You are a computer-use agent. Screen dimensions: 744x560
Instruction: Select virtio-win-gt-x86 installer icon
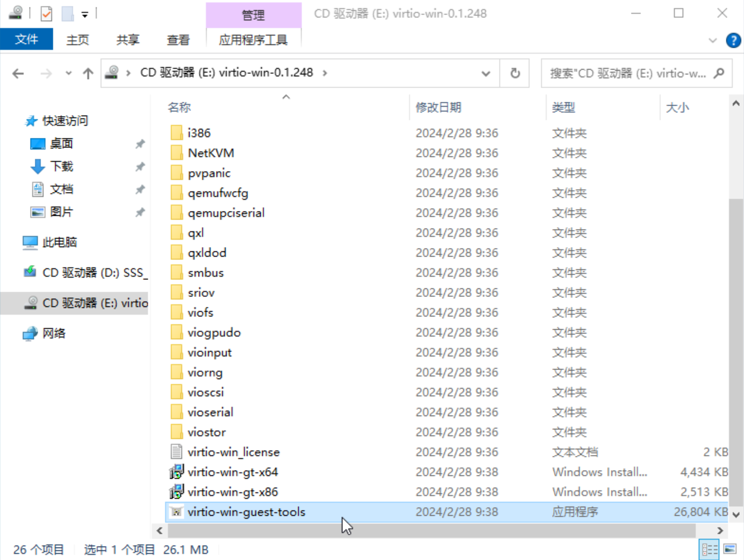point(177,492)
